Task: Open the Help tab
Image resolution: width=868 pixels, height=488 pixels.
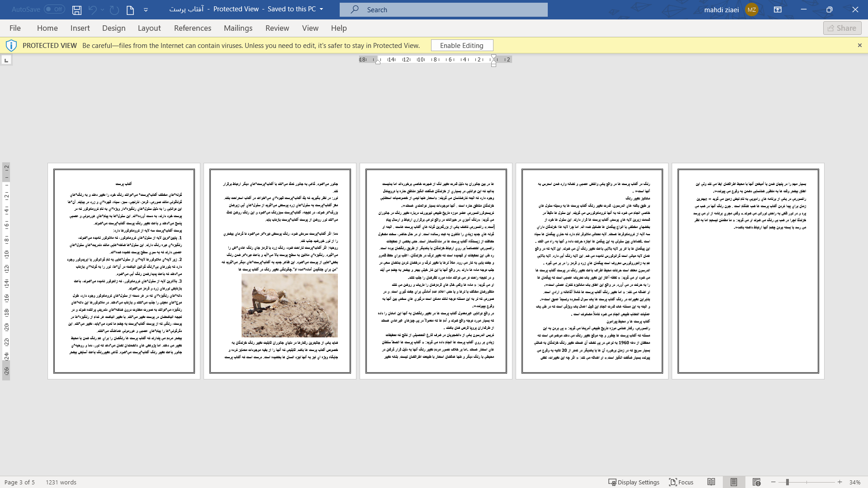Action: coord(339,28)
